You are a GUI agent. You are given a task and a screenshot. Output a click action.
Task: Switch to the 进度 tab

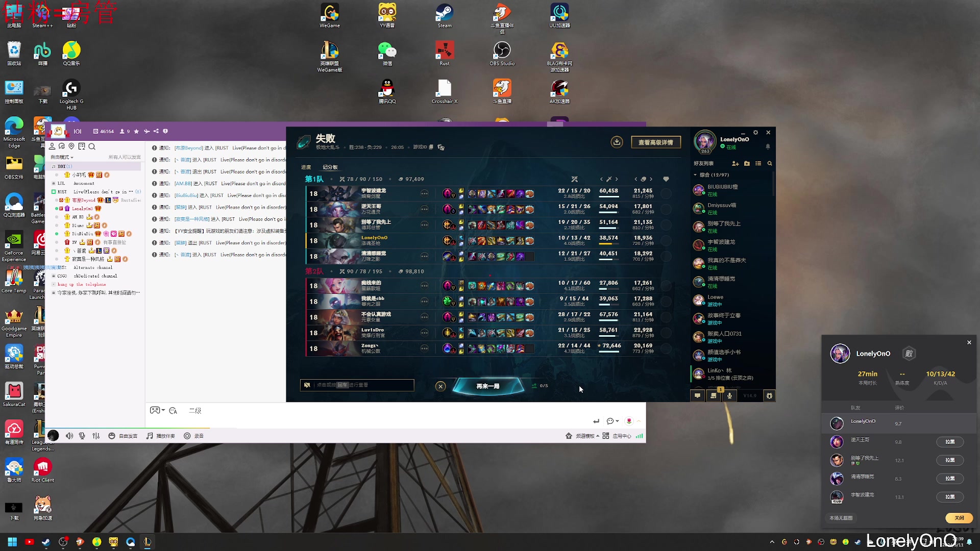tap(306, 167)
